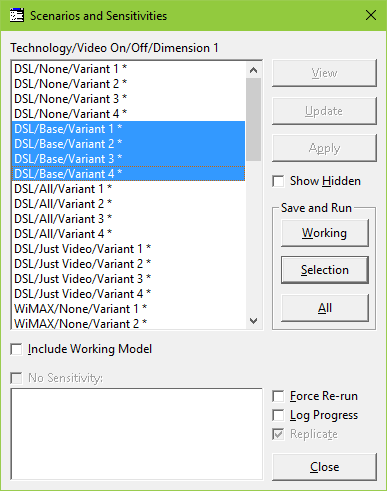Click the dialog title bar app icon

(x=17, y=16)
